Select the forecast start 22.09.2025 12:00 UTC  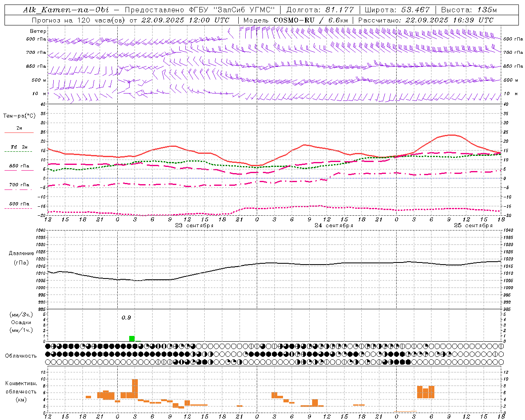coord(185,20)
